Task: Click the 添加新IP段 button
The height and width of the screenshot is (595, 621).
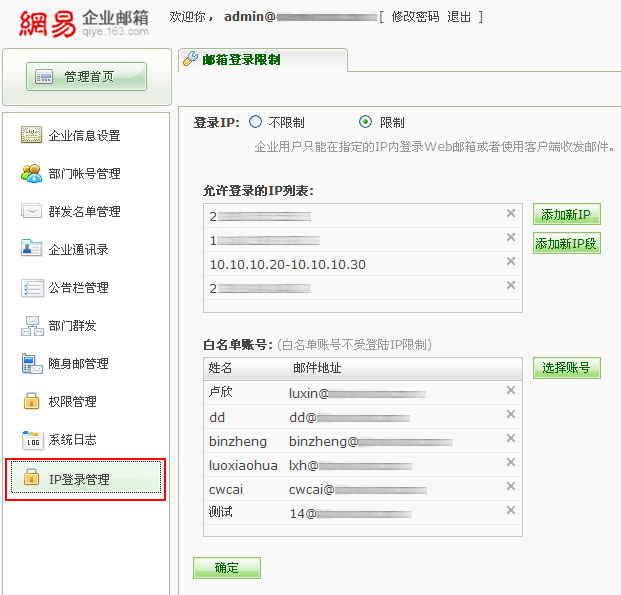Action: [x=566, y=243]
